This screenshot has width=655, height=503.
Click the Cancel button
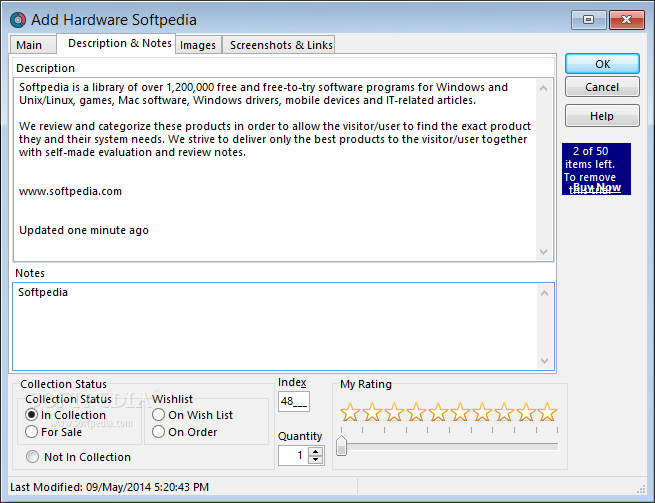click(602, 87)
